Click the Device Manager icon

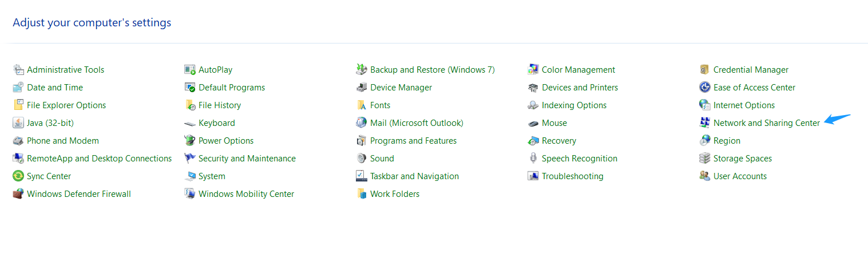tap(361, 88)
